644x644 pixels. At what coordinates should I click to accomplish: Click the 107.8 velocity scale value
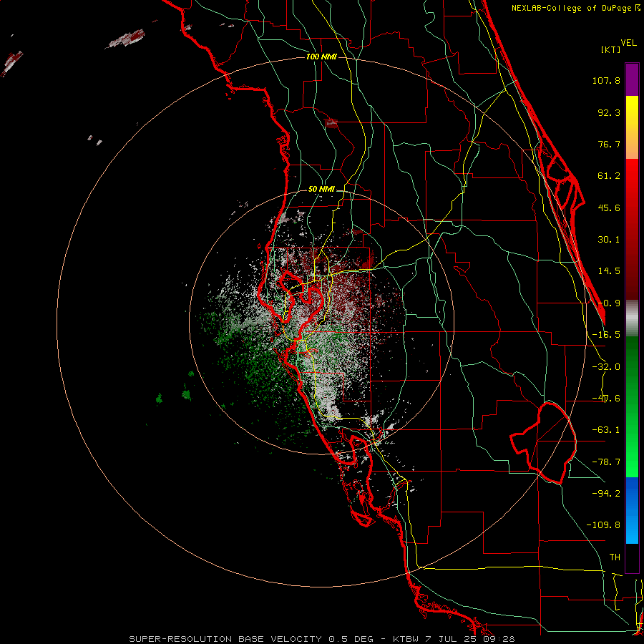[606, 80]
